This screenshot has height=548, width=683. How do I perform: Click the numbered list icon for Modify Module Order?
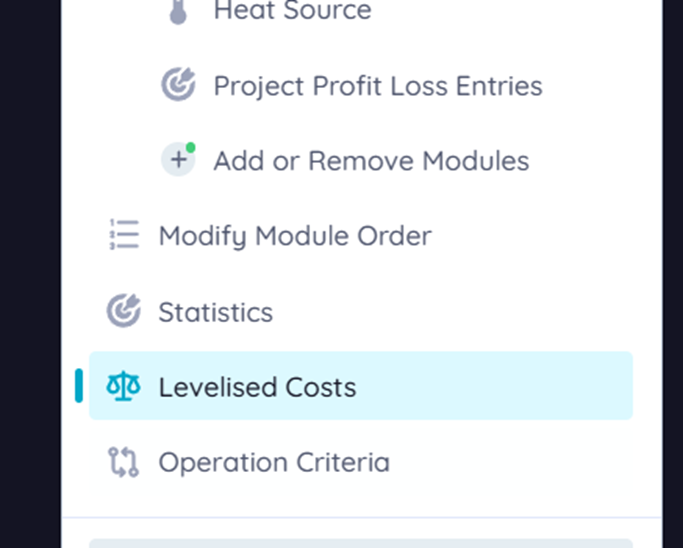[x=123, y=236]
